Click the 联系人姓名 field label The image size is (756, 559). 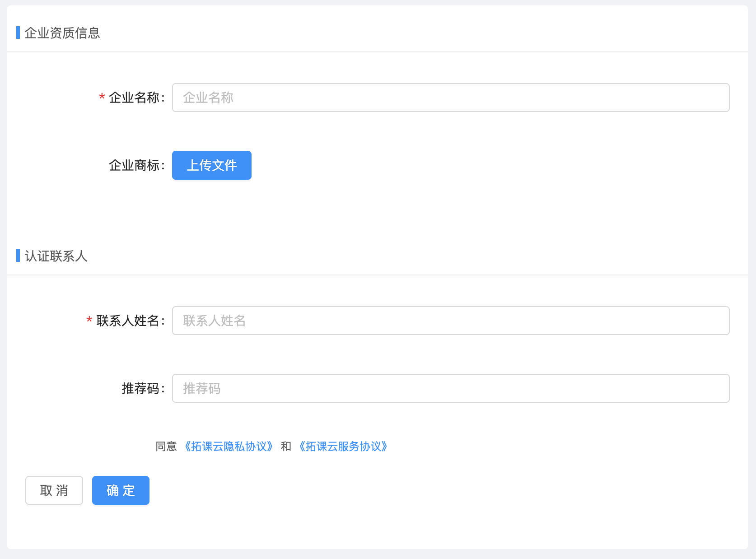[128, 321]
